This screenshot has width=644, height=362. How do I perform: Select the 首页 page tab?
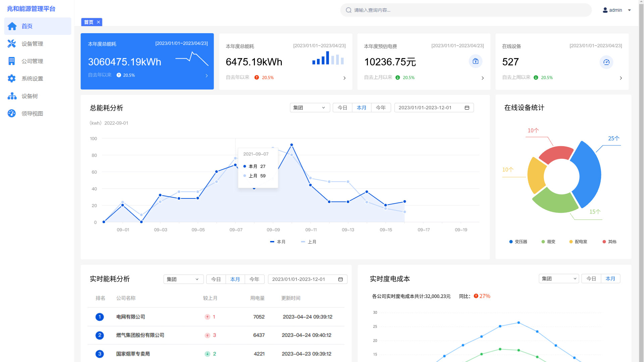click(x=89, y=22)
